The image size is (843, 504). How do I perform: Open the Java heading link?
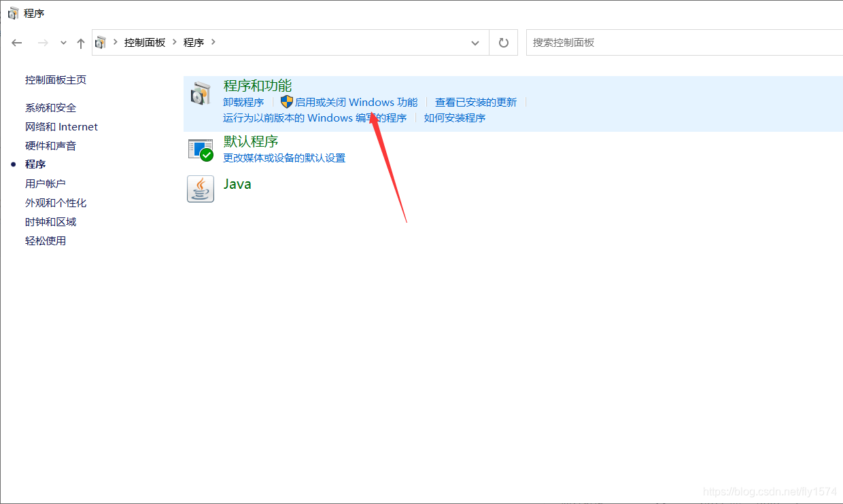(x=237, y=184)
